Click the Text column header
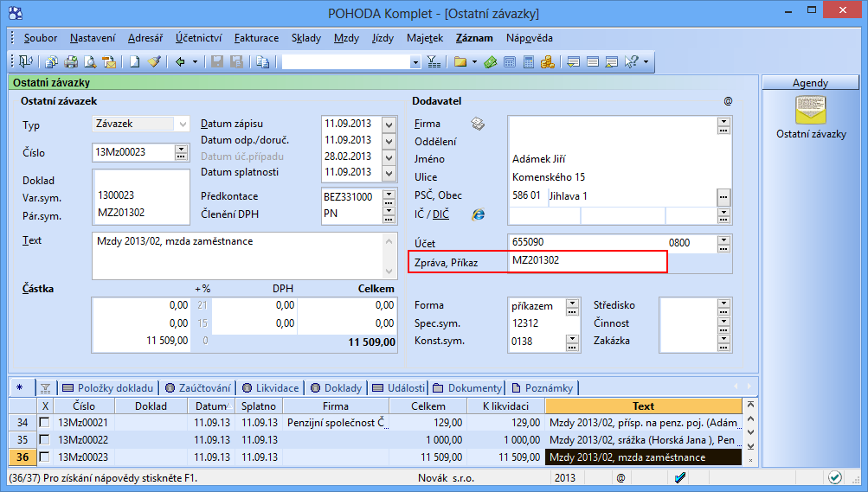 (643, 406)
